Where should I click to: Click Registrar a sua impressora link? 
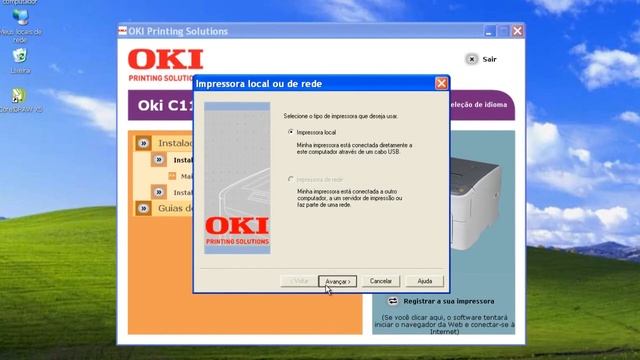449,301
